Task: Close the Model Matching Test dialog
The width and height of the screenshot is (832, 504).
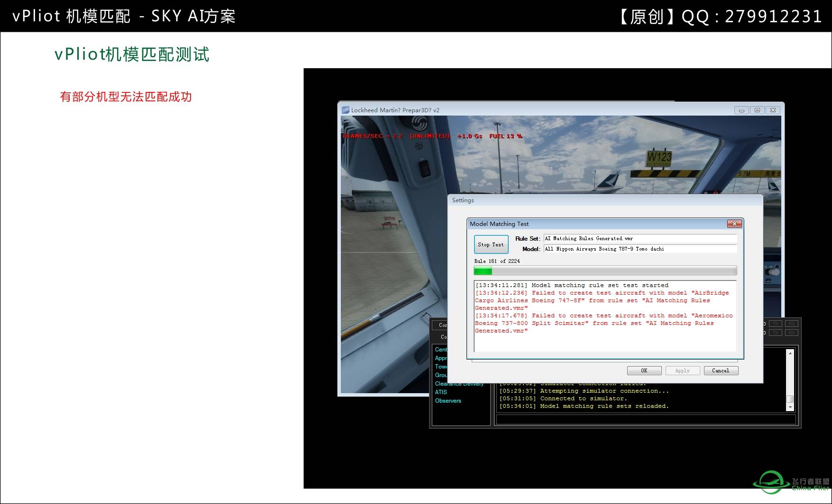Action: pos(734,224)
